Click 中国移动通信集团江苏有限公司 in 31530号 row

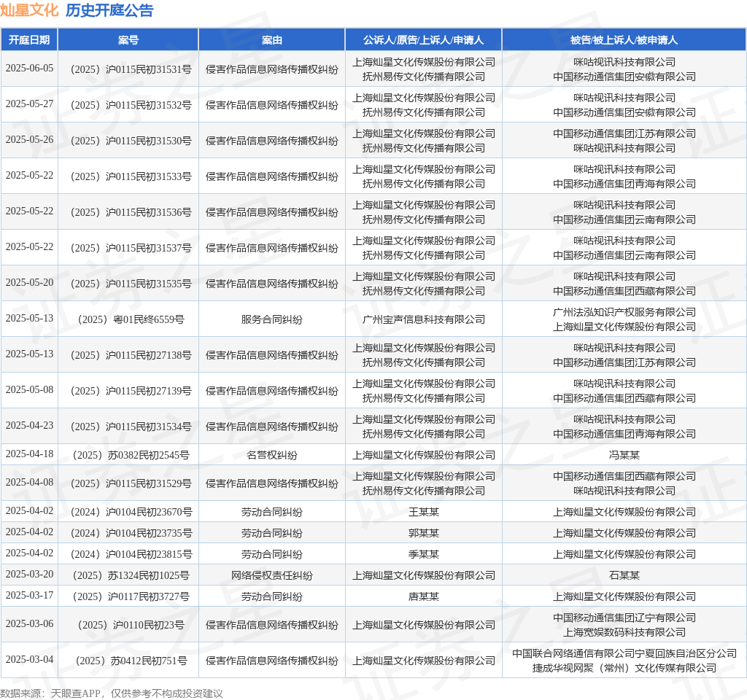(x=624, y=134)
